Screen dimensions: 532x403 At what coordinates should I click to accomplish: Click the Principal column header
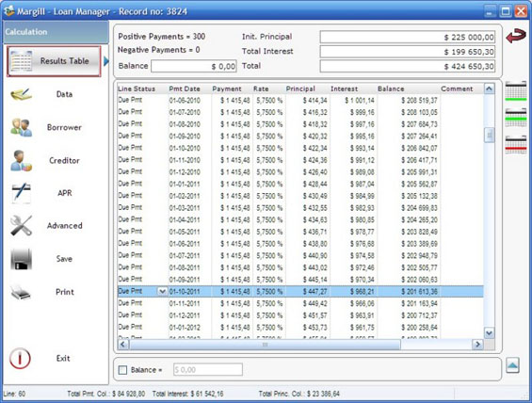point(300,89)
